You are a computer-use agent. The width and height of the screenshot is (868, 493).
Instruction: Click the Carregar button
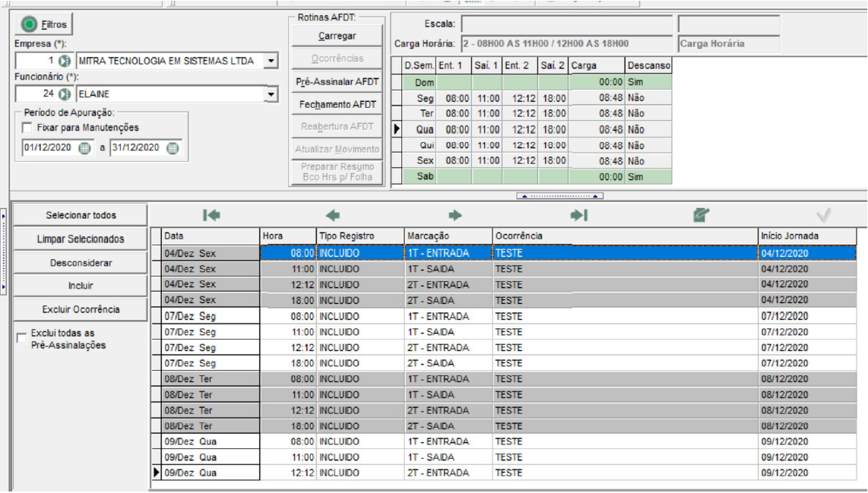(x=337, y=36)
